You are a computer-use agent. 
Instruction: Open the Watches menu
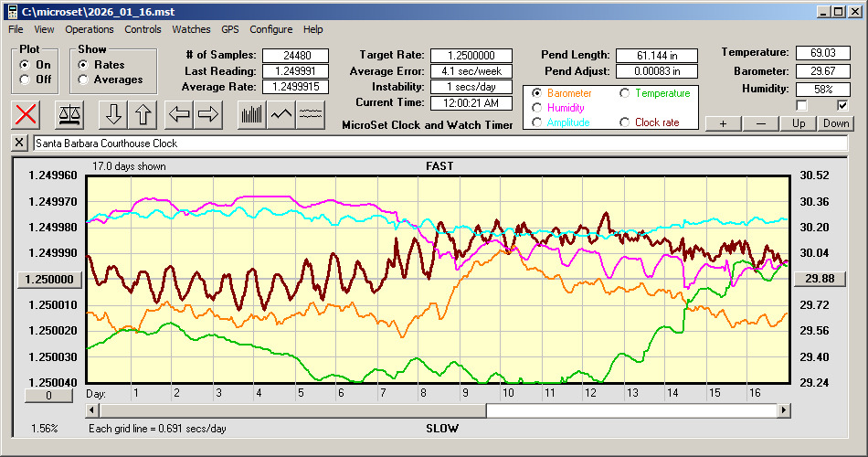coord(191,29)
